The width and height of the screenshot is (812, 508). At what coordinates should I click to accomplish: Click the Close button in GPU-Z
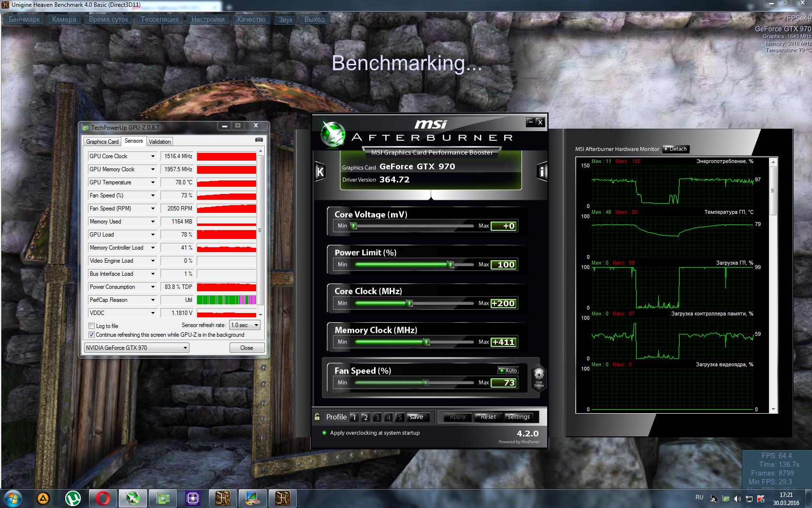[x=246, y=348]
